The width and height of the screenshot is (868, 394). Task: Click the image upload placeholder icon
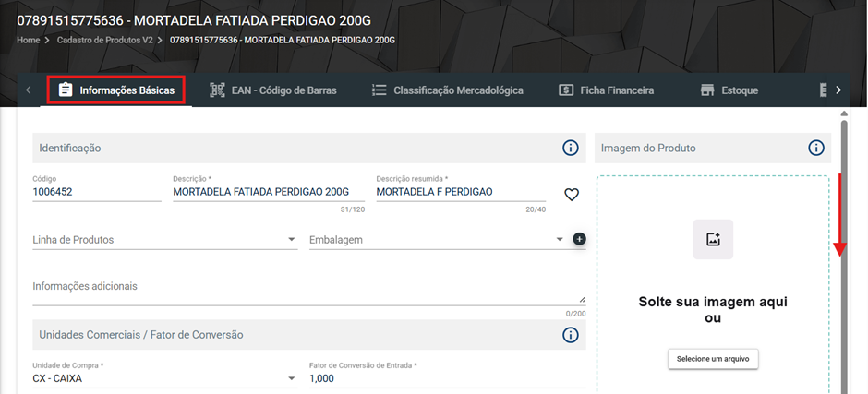pyautogui.click(x=713, y=239)
